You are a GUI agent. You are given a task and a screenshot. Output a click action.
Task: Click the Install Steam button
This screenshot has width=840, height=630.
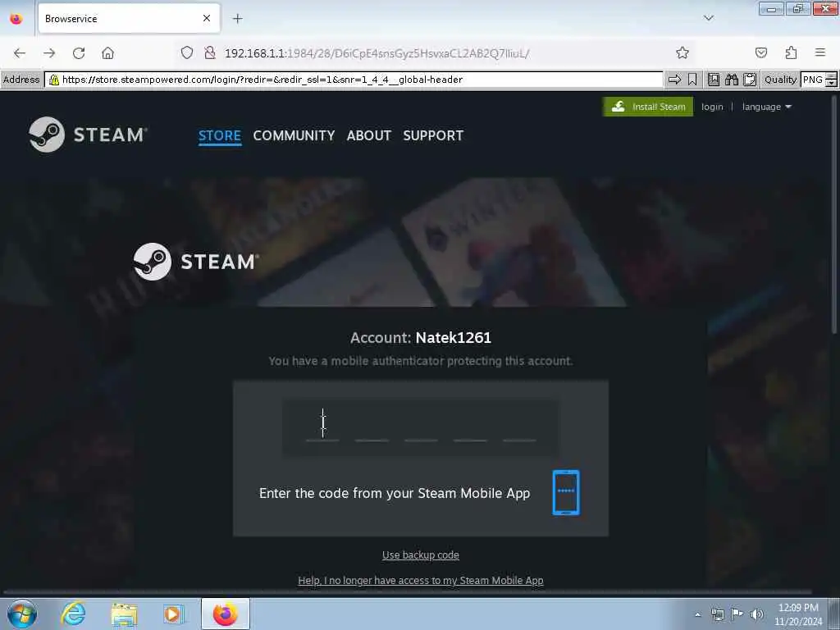(648, 107)
